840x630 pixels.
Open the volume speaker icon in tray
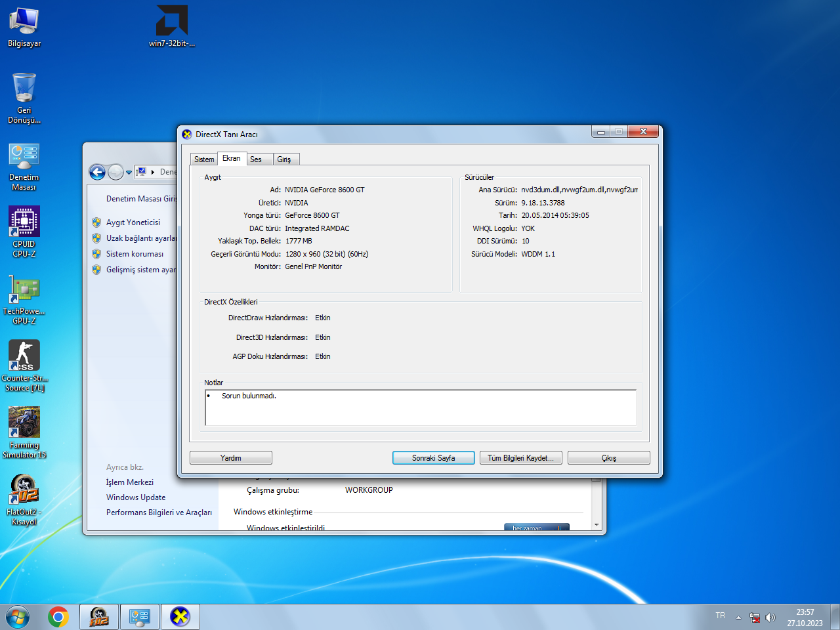click(x=770, y=618)
